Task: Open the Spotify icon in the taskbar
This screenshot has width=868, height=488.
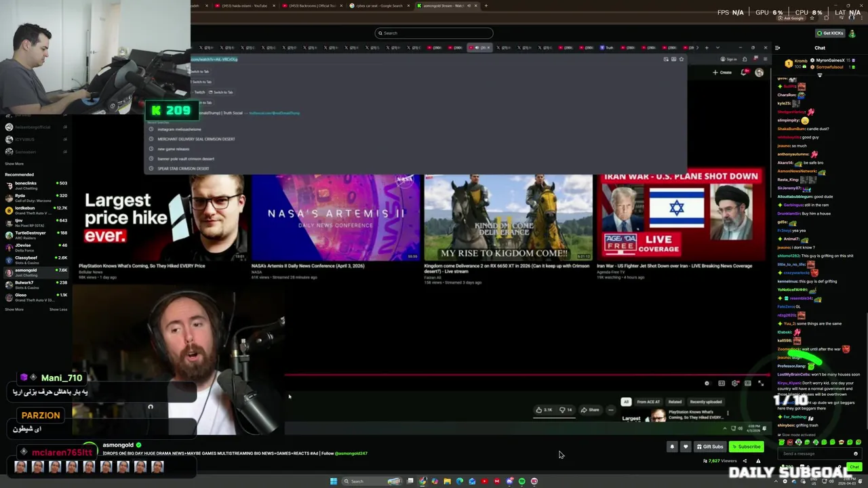Action: point(521,481)
